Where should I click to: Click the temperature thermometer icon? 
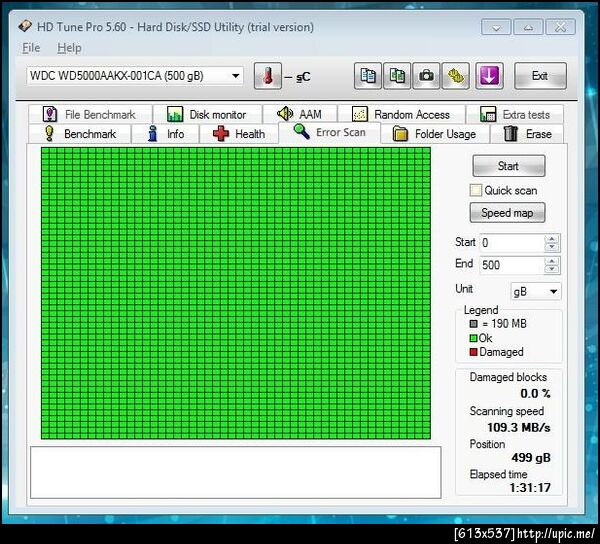point(268,76)
